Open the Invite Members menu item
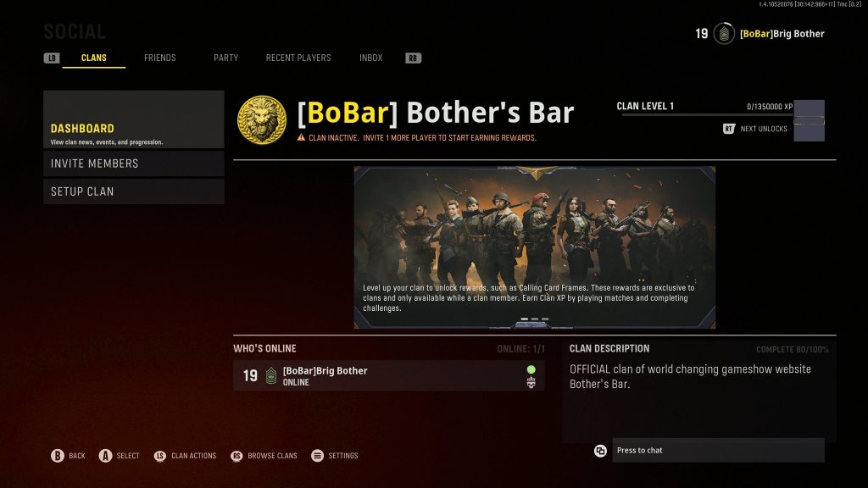This screenshot has width=868, height=488. point(134,164)
